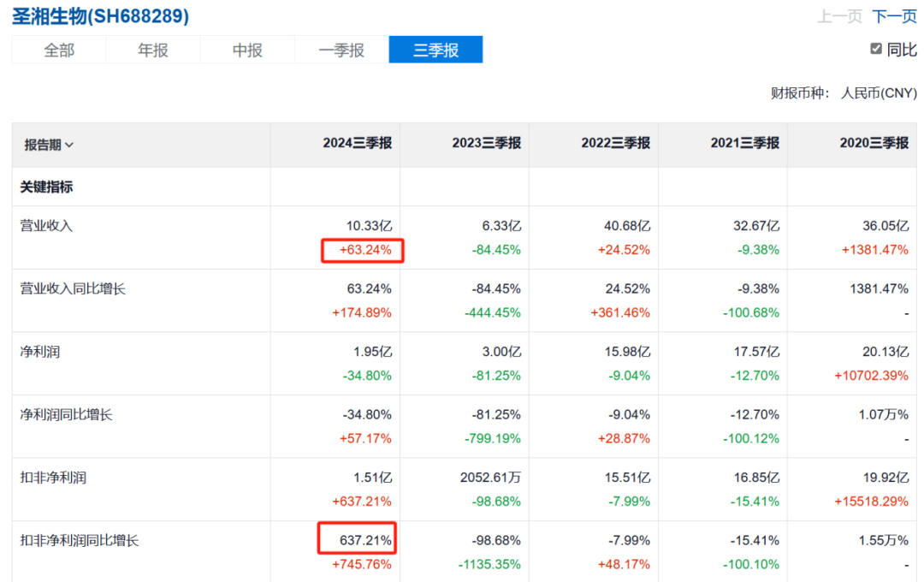The width and height of the screenshot is (924, 582).
Task: Click the 40.68亿 revenue value
Action: [627, 226]
